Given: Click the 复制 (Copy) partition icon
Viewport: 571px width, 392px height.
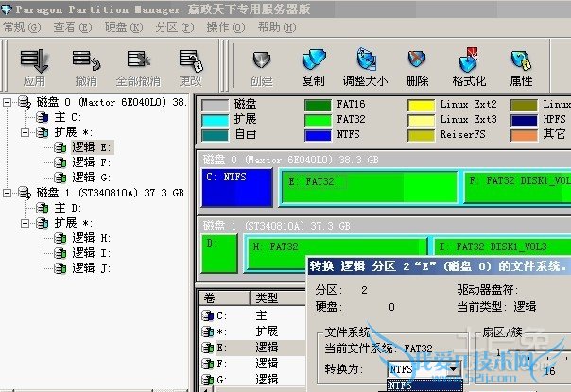Looking at the screenshot, I should 313,60.
